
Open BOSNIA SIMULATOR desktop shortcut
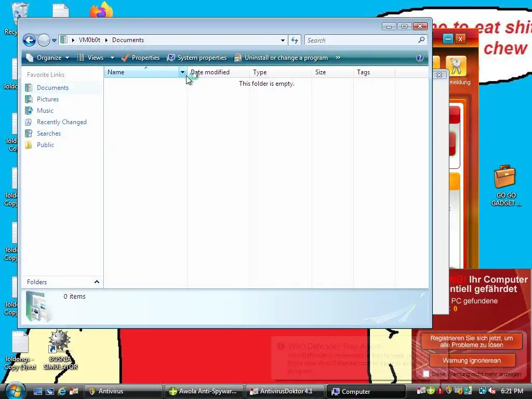(60, 350)
